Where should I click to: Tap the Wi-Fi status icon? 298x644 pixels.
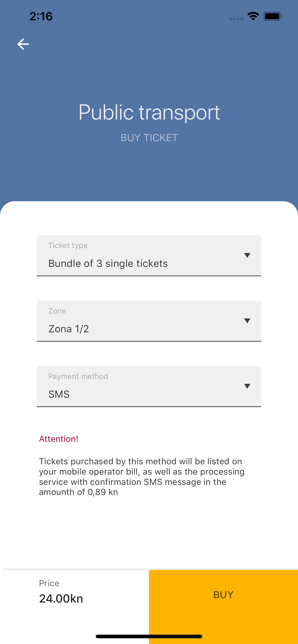coord(253,17)
